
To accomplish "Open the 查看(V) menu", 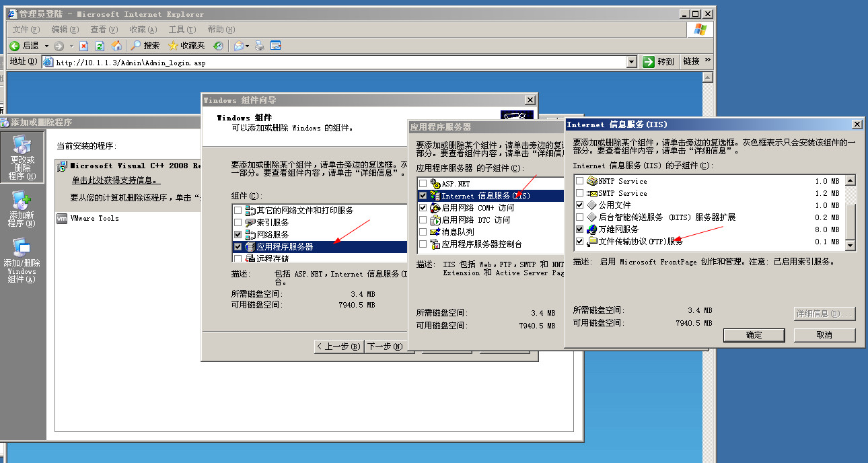I will [104, 30].
